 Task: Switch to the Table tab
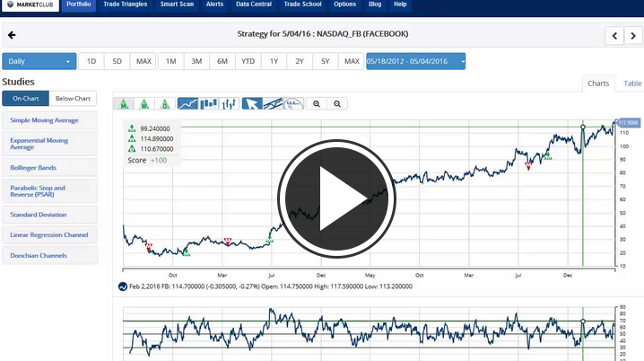click(x=632, y=84)
